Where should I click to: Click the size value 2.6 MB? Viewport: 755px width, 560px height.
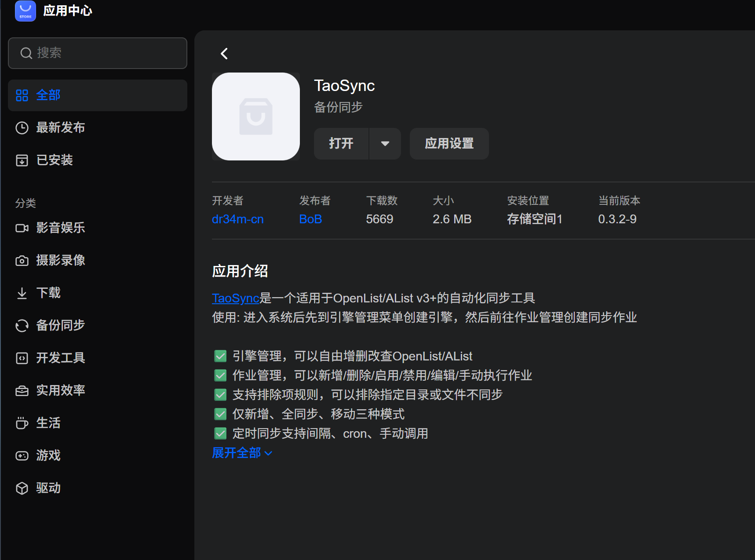(x=452, y=219)
